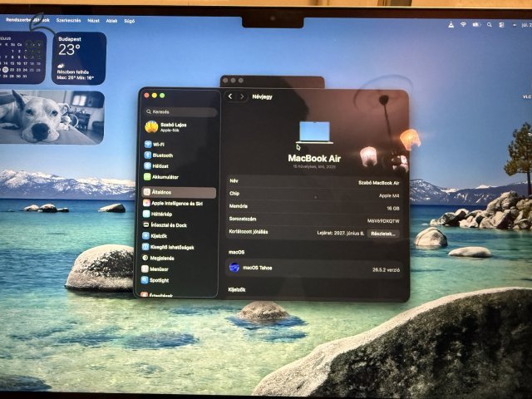The height and width of the screenshot is (399, 532).
Task: Open the Súgó menu
Action: [130, 21]
